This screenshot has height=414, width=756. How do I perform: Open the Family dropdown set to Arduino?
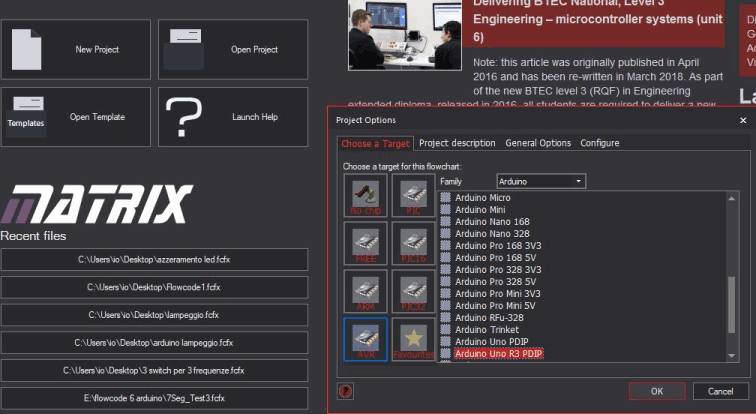[541, 181]
